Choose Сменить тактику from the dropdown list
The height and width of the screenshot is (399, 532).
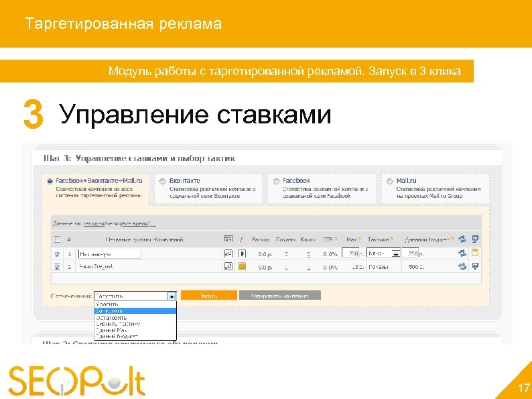(135, 324)
